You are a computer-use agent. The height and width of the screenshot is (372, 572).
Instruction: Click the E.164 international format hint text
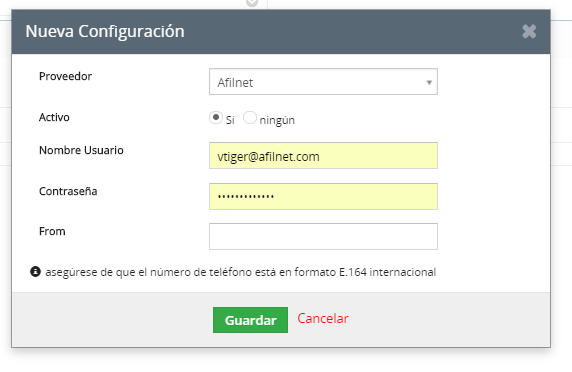click(x=241, y=272)
